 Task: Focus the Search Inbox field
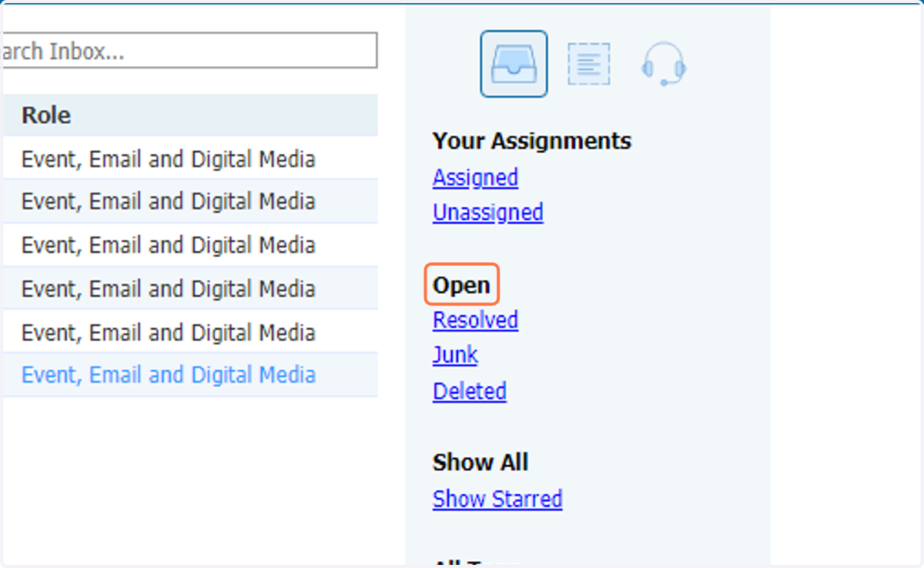(x=189, y=51)
